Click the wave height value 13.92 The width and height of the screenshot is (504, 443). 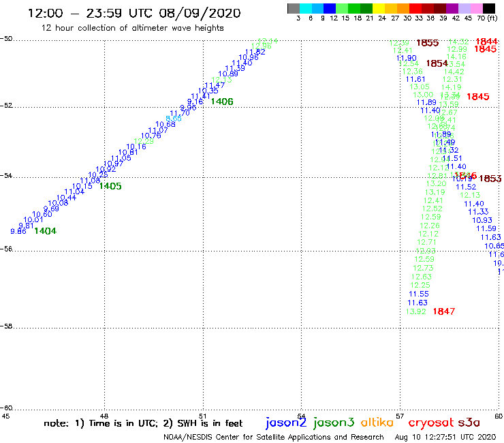pos(416,311)
